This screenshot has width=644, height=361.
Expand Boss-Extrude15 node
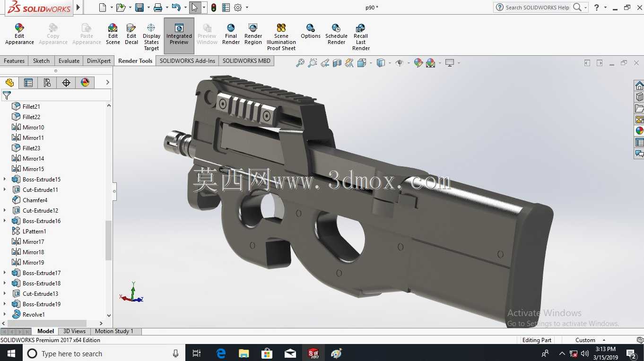5,179
